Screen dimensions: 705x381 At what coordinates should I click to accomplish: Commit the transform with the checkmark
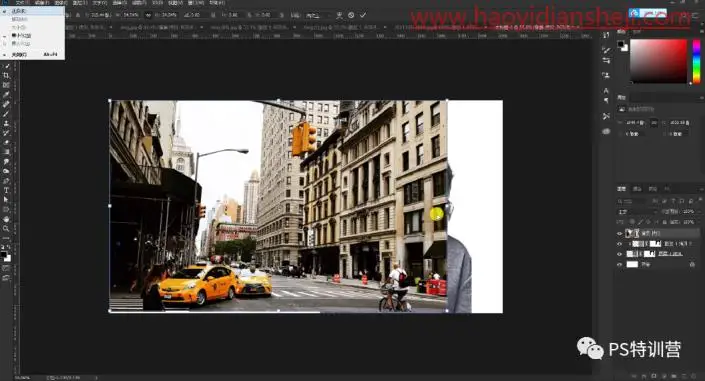click(x=363, y=15)
